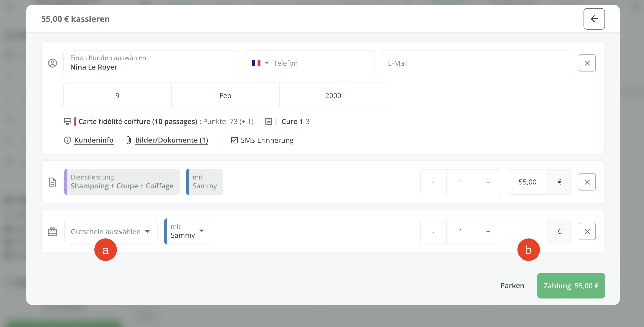Open Bilder/Dokumente (1) attachments
This screenshot has height=327, width=644.
pyautogui.click(x=171, y=140)
